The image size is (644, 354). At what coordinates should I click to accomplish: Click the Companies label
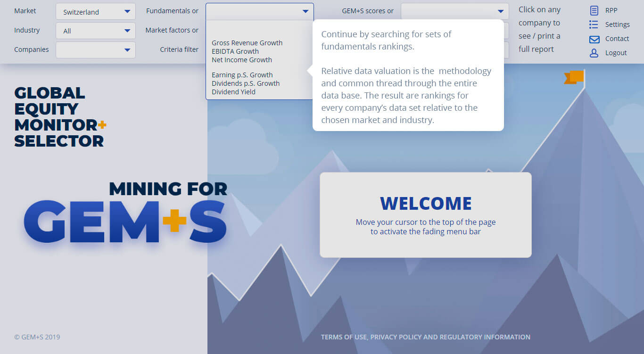point(32,49)
